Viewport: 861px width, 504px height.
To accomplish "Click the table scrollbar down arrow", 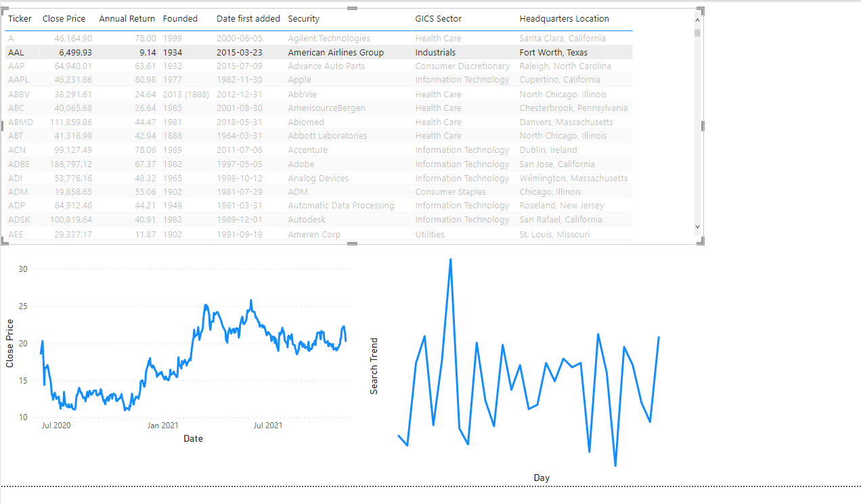I will pyautogui.click(x=698, y=227).
